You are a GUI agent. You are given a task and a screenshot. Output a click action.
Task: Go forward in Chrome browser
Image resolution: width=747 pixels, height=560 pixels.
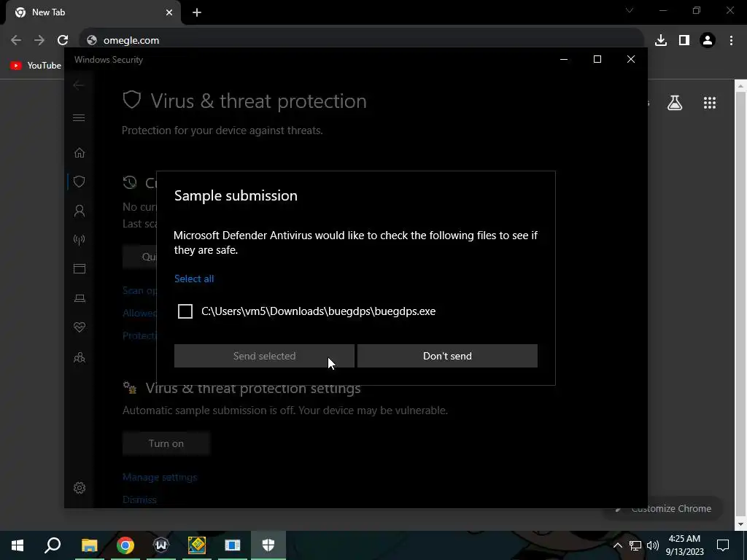tap(39, 40)
